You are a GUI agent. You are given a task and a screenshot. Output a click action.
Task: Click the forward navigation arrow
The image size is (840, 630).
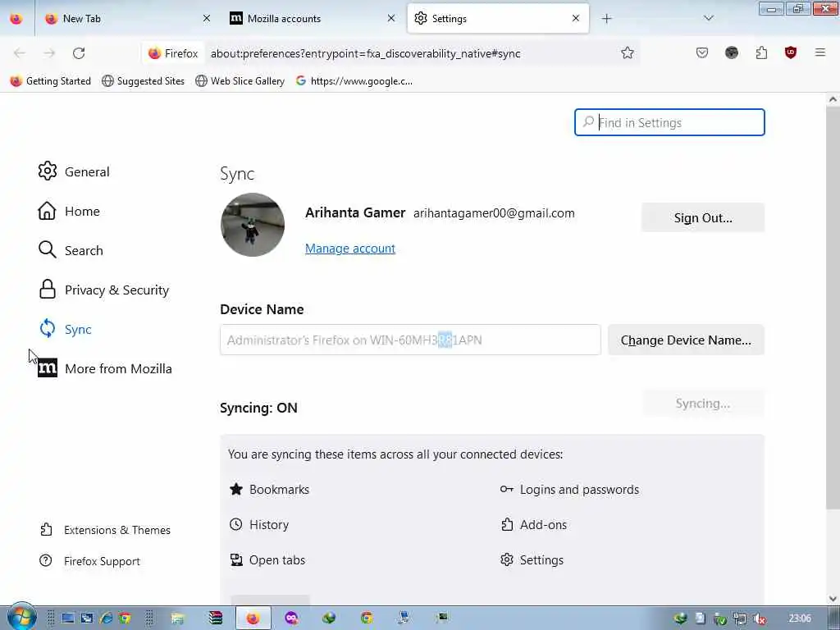(49, 53)
